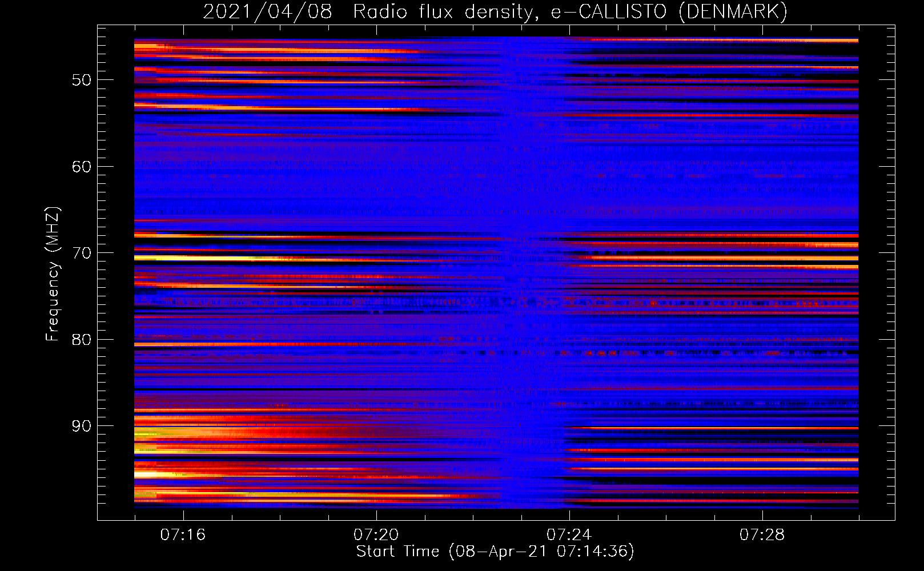924x571 pixels.
Task: Click the 07:16 time tick label
Action: coord(183,535)
